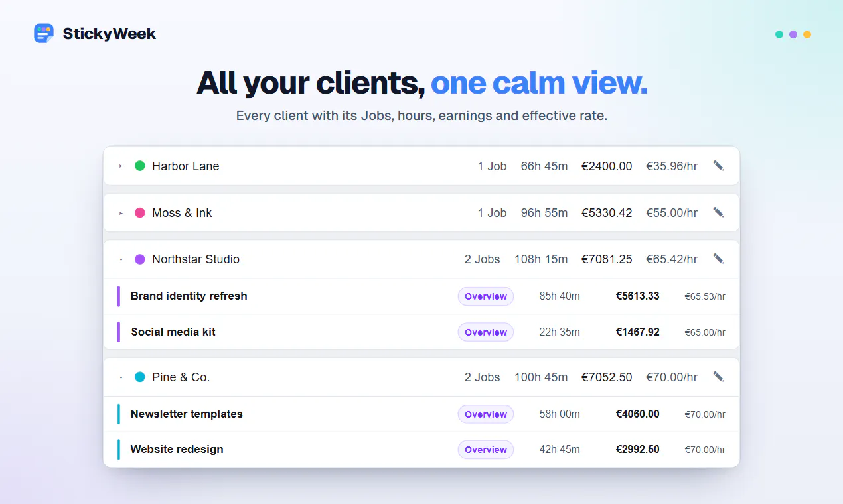Edit the Moss & Ink client
Screen dimensions: 843x504
click(x=718, y=212)
